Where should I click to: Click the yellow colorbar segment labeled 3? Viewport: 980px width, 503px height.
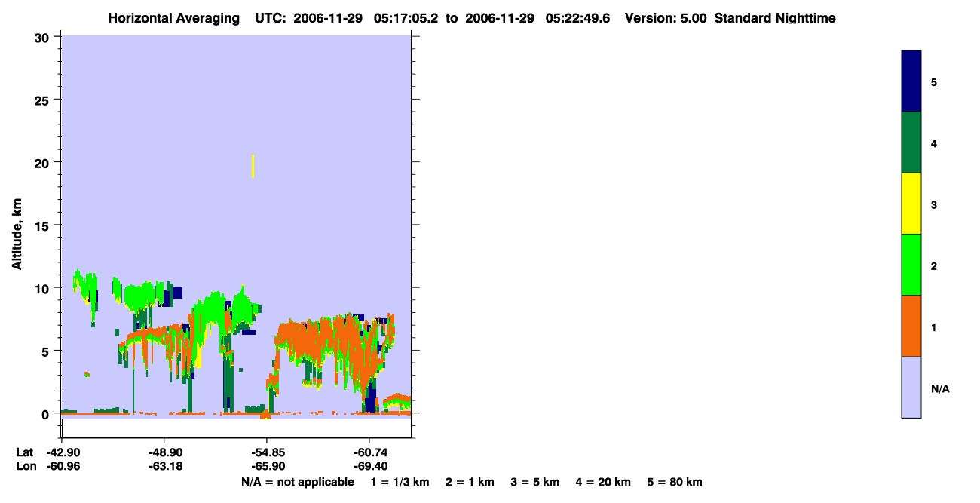pyautogui.click(x=911, y=204)
